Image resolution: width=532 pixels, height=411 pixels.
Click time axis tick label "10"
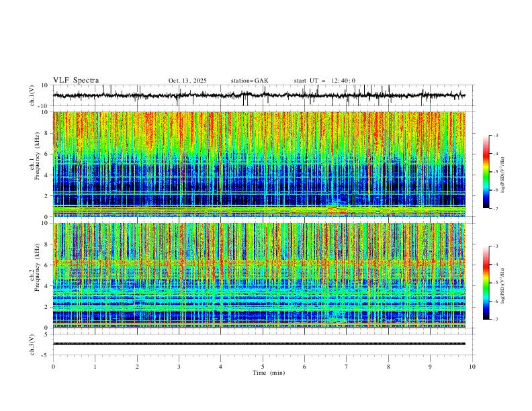click(472, 367)
